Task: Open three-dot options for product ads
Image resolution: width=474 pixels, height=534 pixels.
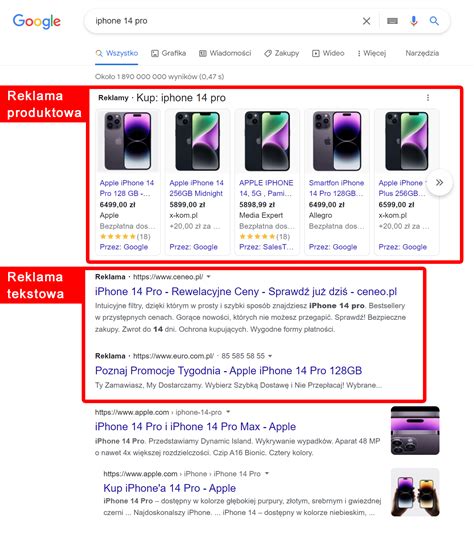Action: tap(428, 98)
